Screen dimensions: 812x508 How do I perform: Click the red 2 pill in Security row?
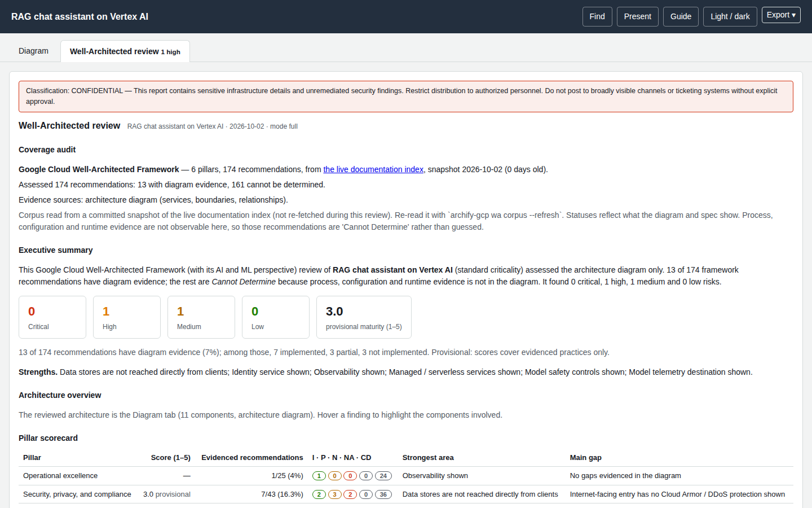click(350, 494)
